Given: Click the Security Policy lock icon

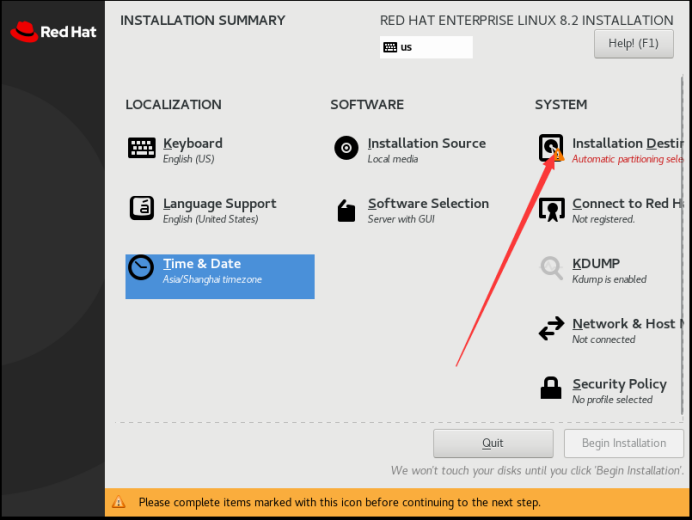Looking at the screenshot, I should tap(551, 388).
